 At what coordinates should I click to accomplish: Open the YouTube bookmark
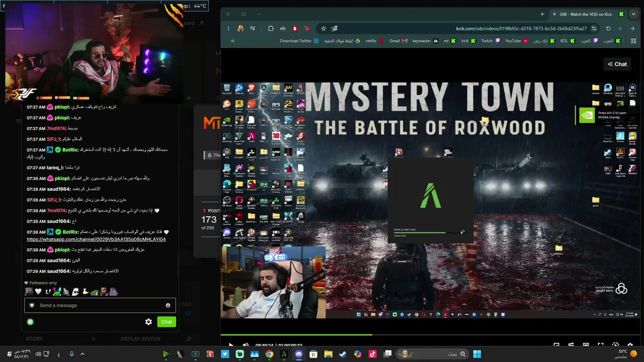[517, 41]
